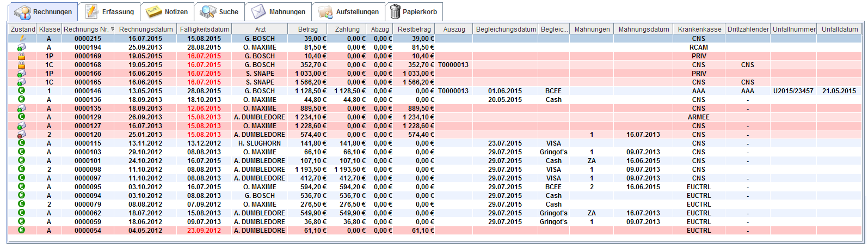Click the padlock icon for invoice 0000169
868x247 pixels.
[22, 56]
